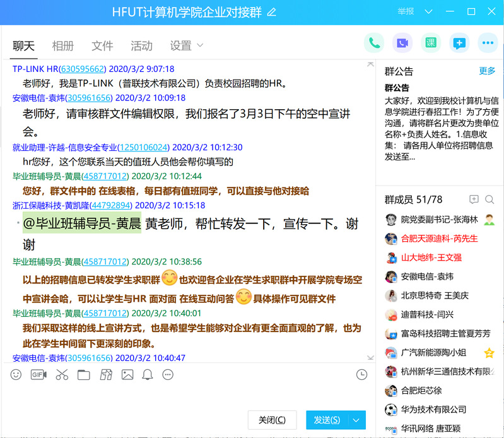Click the bell icon in the toolbar

pyautogui.click(x=148, y=374)
